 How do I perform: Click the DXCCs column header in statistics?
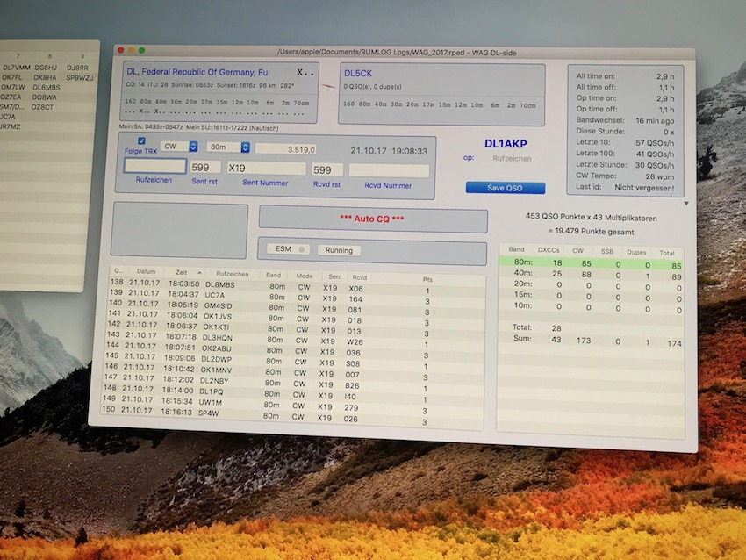pyautogui.click(x=548, y=250)
